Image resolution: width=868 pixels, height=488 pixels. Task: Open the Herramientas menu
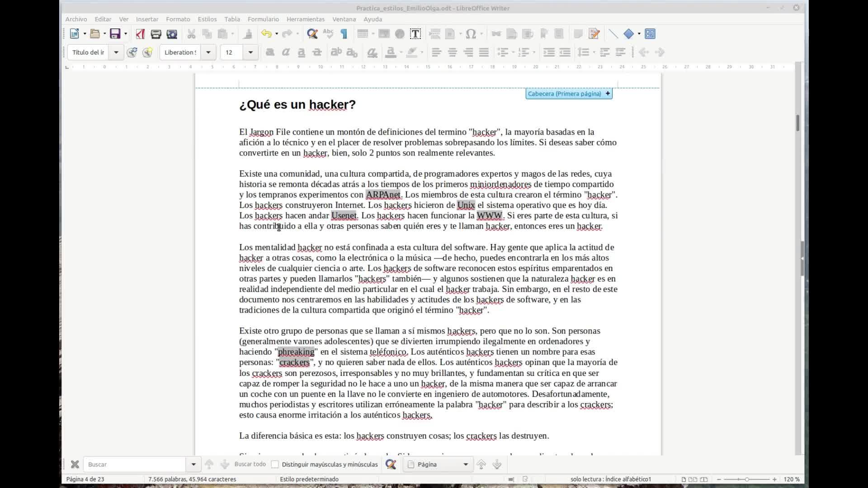point(305,19)
